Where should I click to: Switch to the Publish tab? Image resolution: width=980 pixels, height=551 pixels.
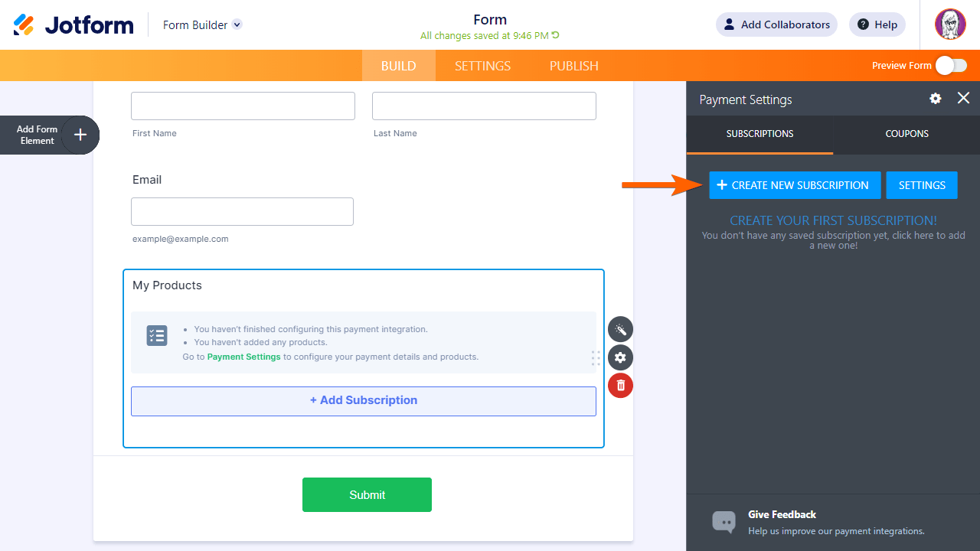click(x=573, y=66)
